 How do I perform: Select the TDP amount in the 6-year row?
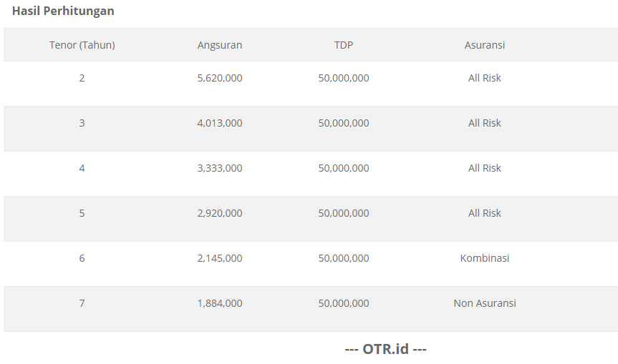pos(344,258)
